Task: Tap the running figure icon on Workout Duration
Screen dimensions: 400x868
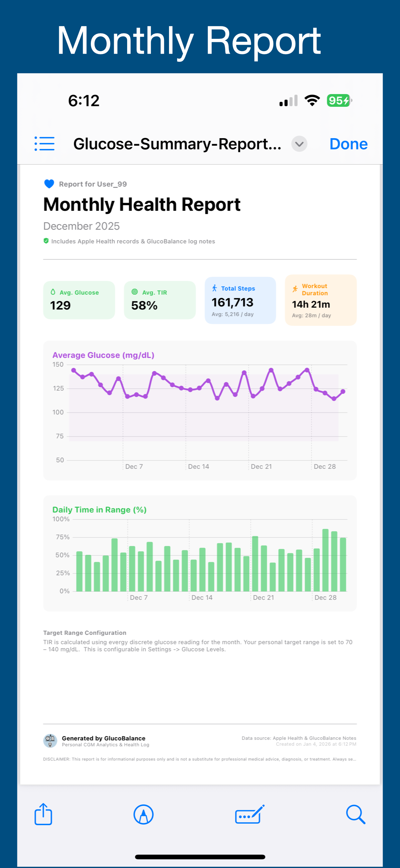Action: pos(295,289)
